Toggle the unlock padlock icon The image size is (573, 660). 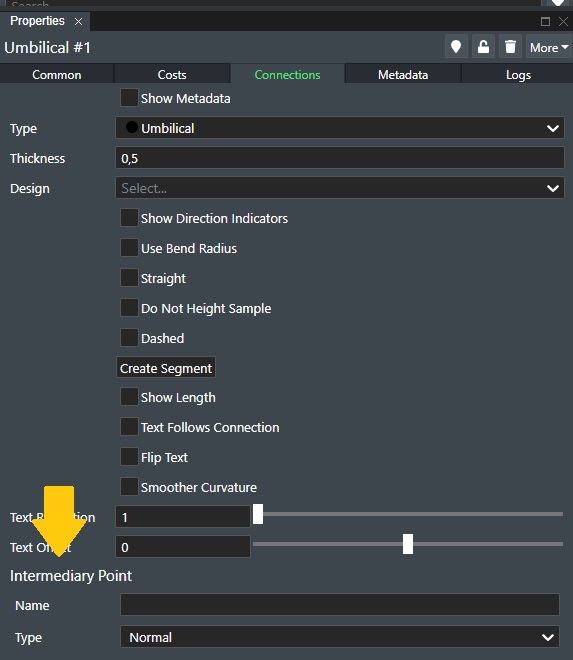click(483, 47)
